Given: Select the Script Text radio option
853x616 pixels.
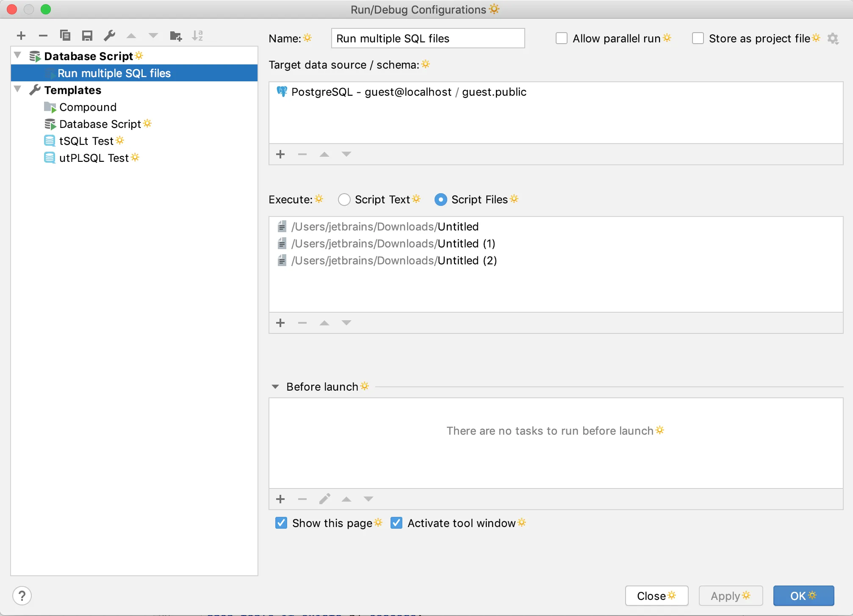Looking at the screenshot, I should [x=344, y=200].
